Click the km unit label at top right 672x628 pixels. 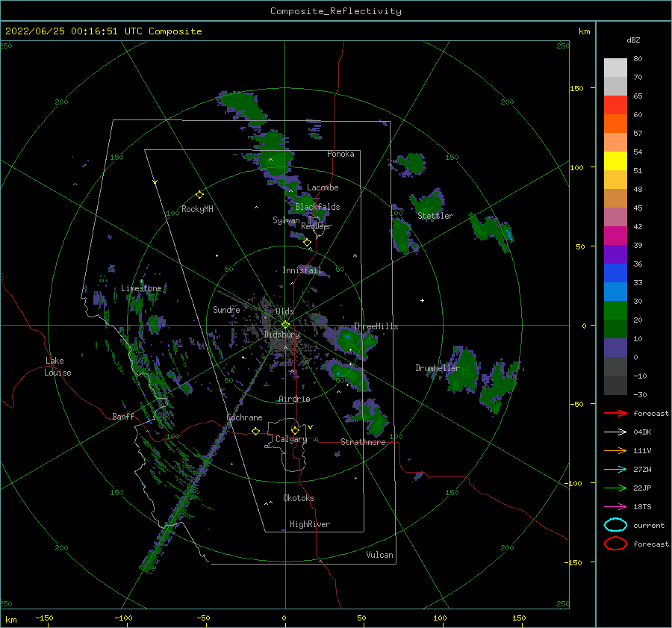click(x=584, y=31)
